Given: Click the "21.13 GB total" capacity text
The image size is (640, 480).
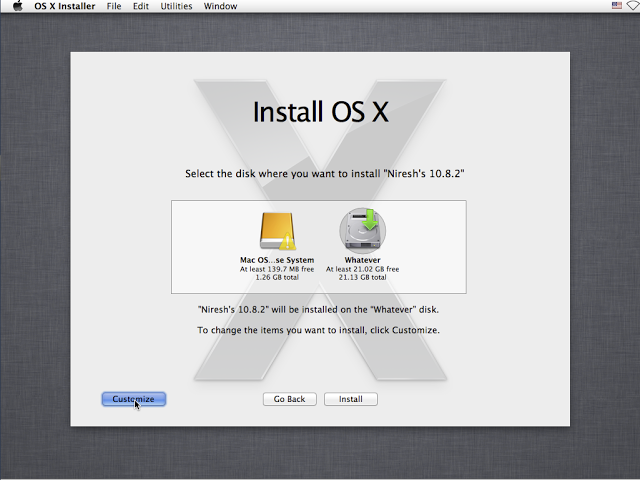Looking at the screenshot, I should pos(362,277).
